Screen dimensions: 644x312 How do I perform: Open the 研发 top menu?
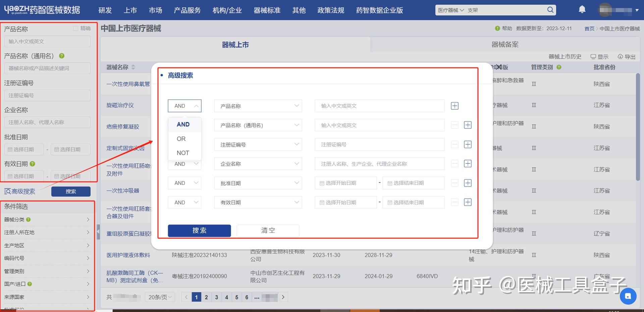pyautogui.click(x=105, y=10)
